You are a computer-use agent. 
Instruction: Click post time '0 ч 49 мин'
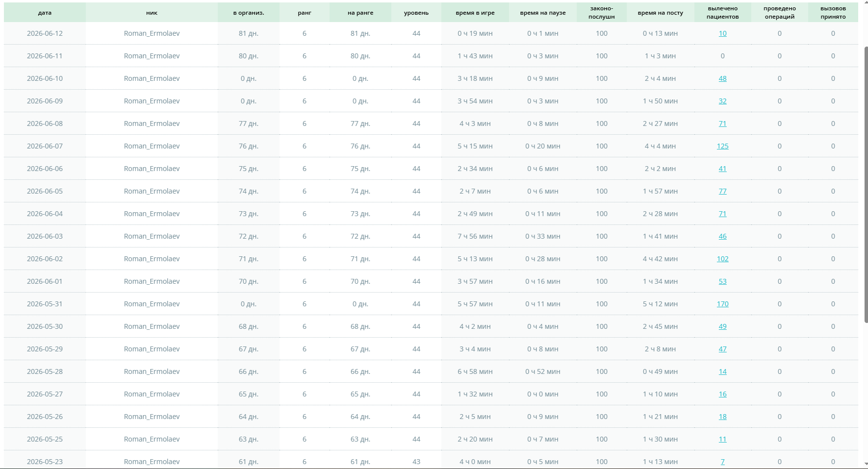(661, 371)
